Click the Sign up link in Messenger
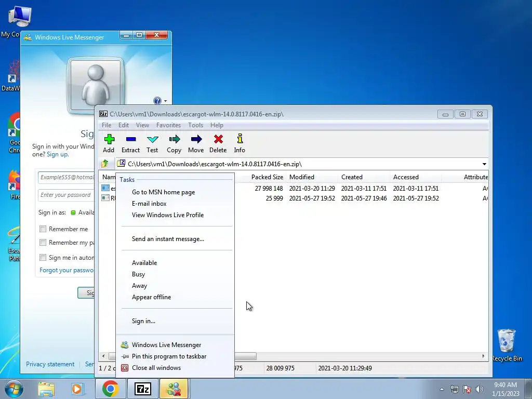The height and width of the screenshot is (399, 532). (57, 154)
